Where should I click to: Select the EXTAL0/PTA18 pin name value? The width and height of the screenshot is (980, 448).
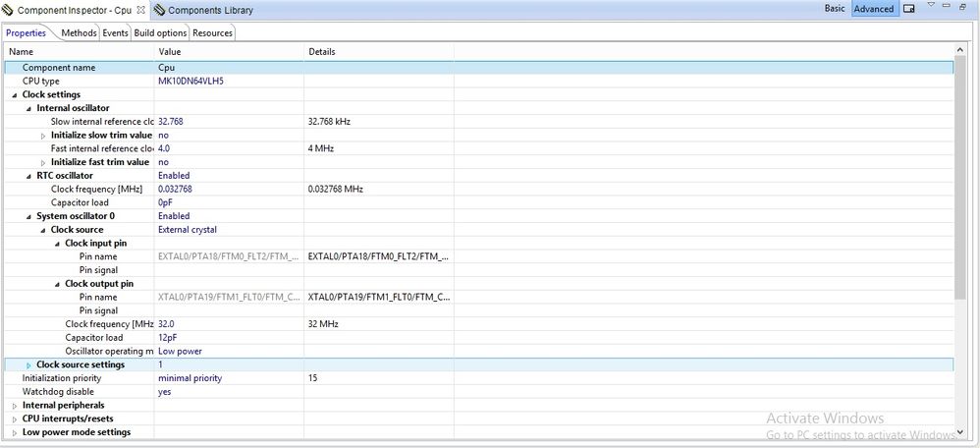pos(229,256)
